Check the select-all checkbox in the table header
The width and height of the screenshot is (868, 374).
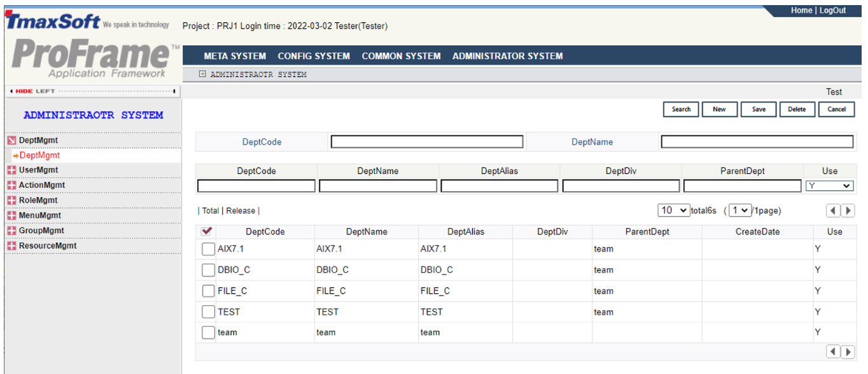207,231
